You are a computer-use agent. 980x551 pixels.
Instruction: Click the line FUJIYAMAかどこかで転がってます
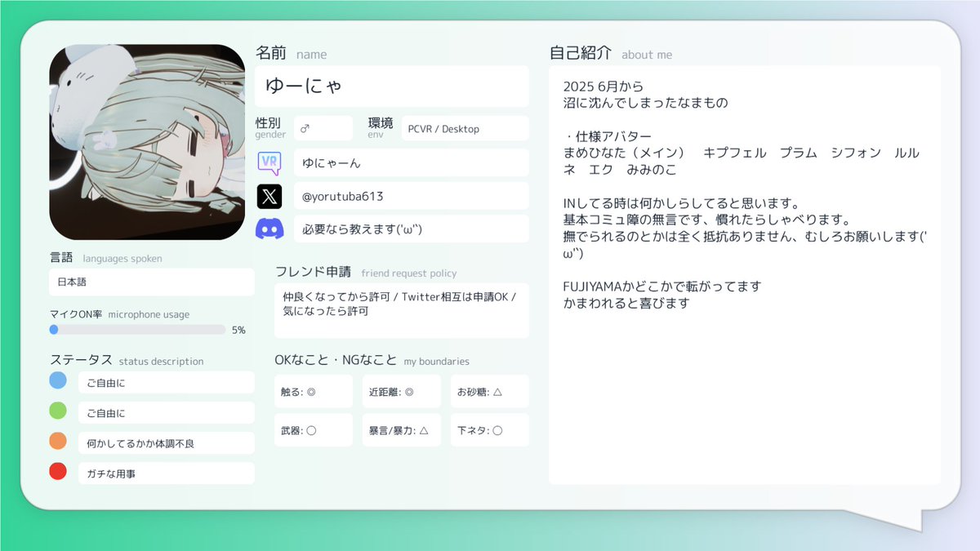click(662, 287)
